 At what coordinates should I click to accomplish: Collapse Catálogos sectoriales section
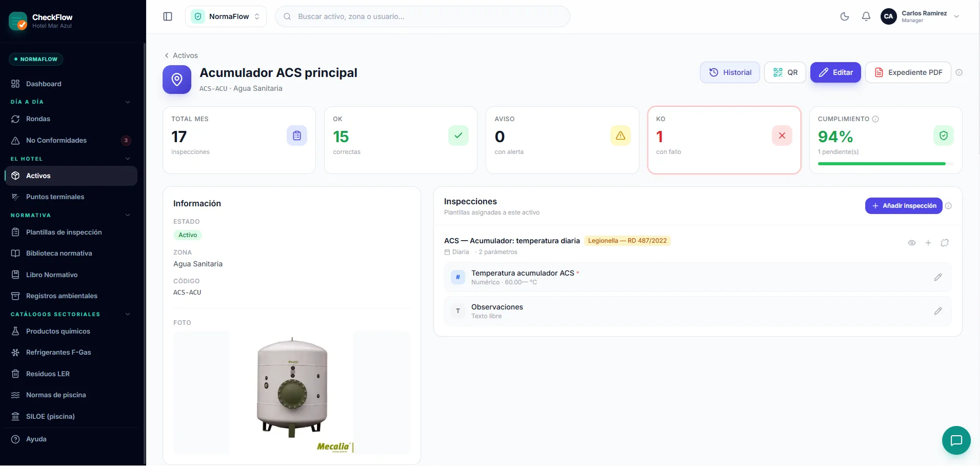128,315
